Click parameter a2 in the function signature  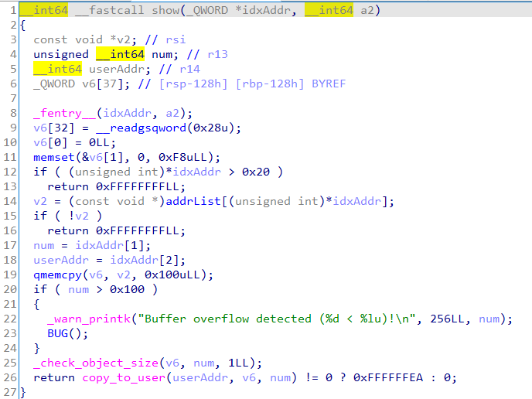click(367, 10)
